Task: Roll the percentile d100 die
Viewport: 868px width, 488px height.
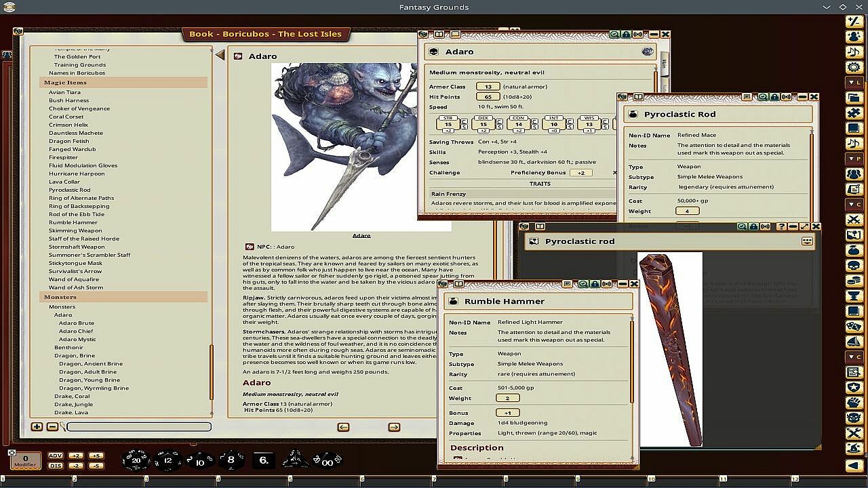Action: tap(327, 460)
